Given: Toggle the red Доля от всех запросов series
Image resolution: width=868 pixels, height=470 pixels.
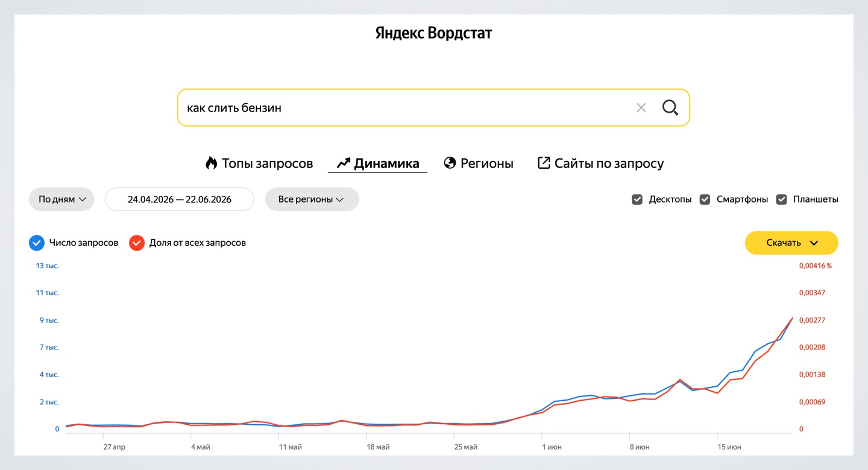Looking at the screenshot, I should (137, 243).
